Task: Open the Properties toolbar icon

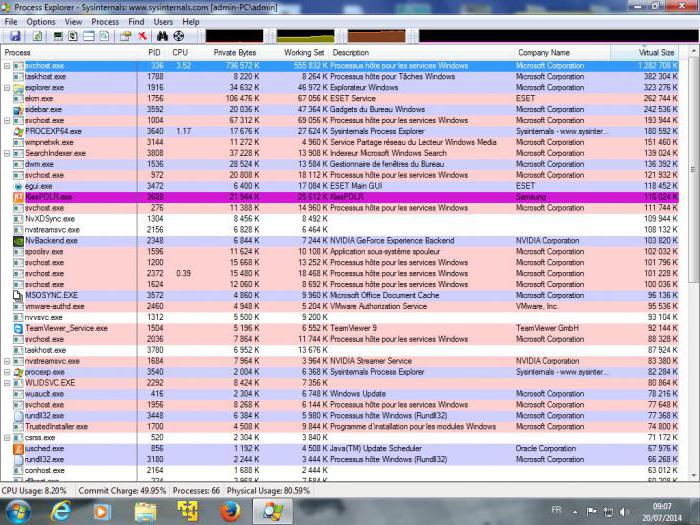Action: [125, 36]
